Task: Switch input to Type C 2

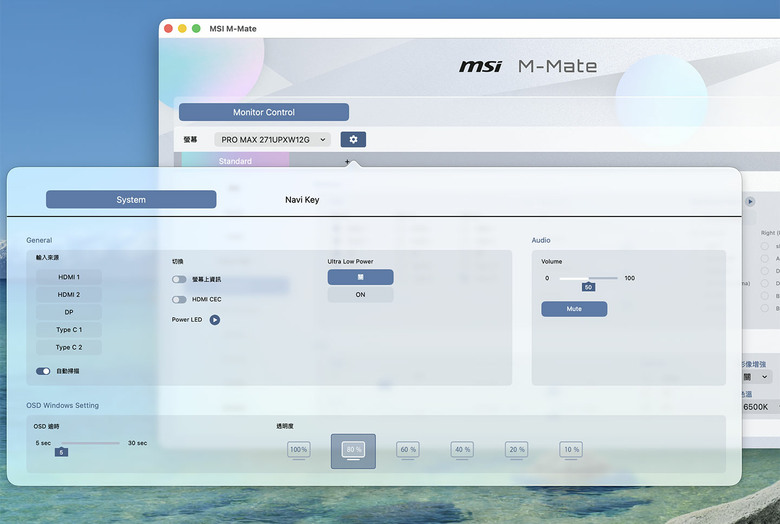Action: pos(69,347)
